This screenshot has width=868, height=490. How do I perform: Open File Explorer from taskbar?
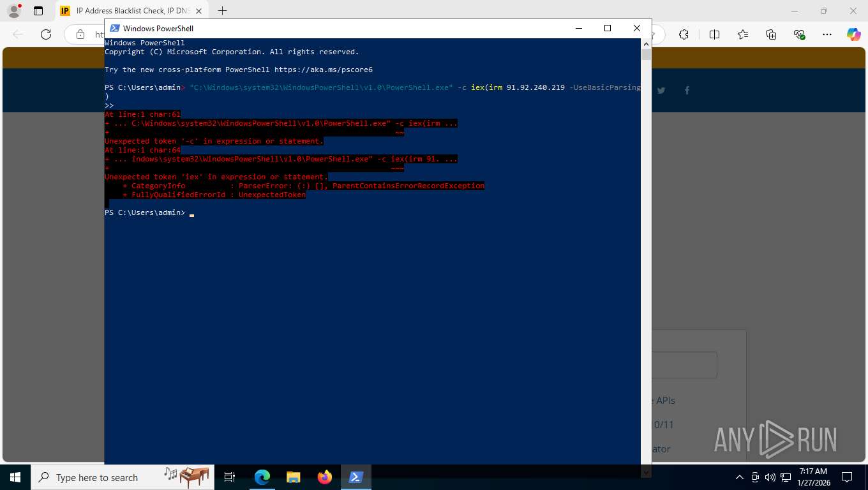coord(293,477)
